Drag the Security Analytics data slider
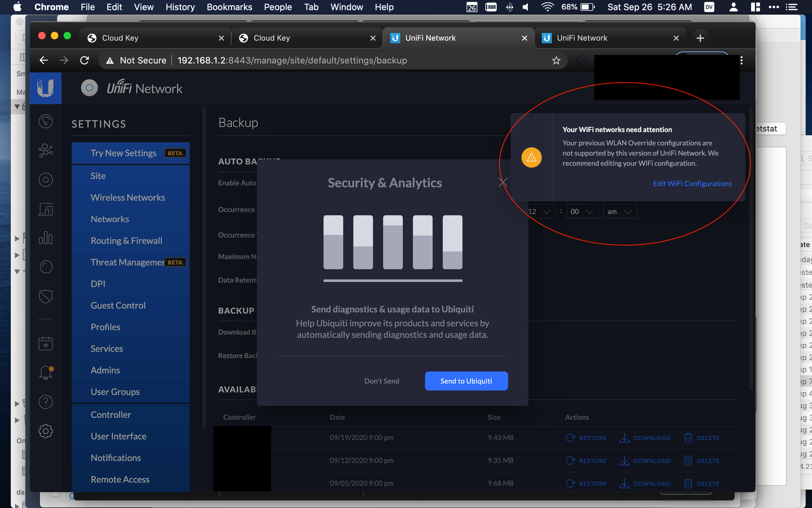Screen dimensions: 812x508 (393, 282)
